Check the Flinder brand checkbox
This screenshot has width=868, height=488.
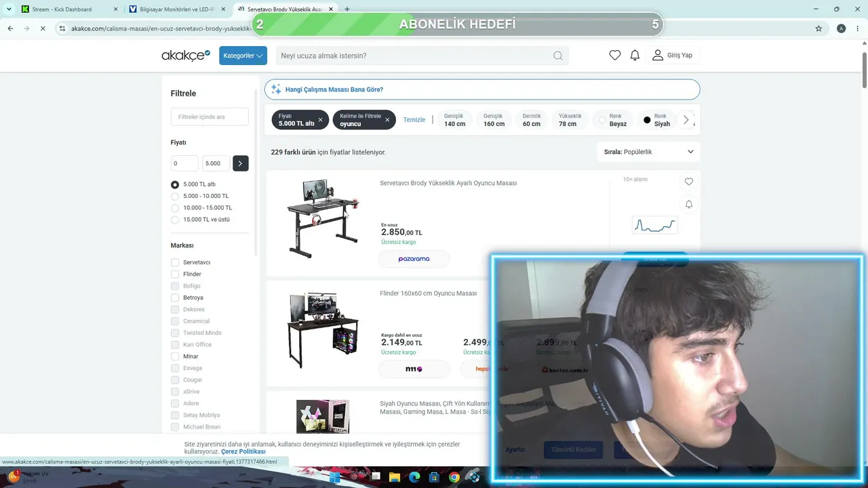(175, 274)
